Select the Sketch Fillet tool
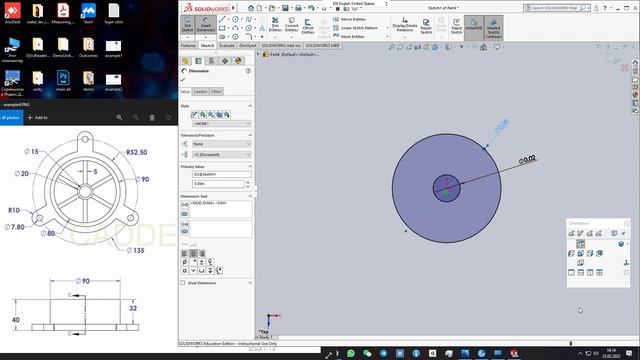640x360 pixels. [248, 37]
